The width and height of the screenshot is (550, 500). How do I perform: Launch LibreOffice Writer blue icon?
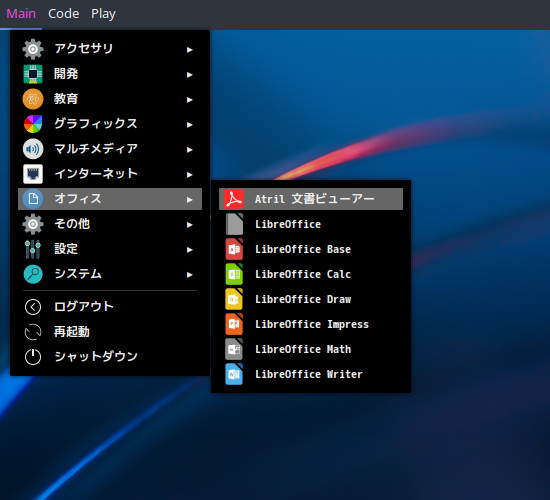click(x=234, y=374)
